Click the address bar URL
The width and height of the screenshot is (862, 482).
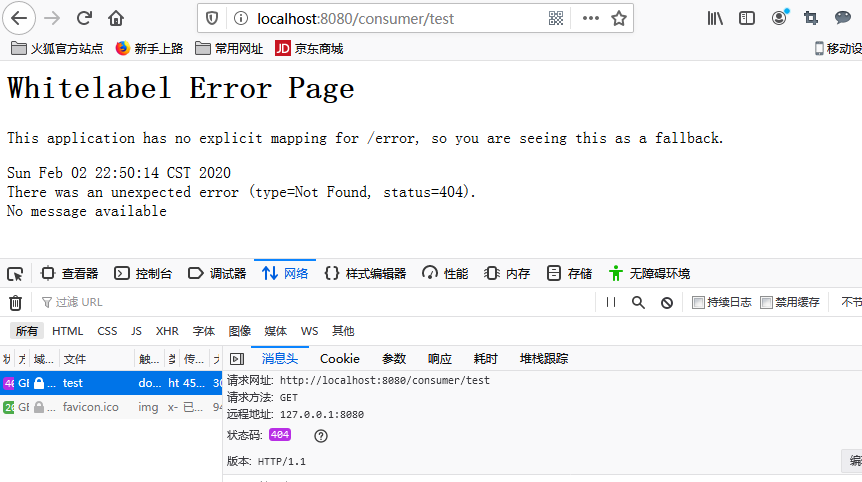[x=355, y=18]
